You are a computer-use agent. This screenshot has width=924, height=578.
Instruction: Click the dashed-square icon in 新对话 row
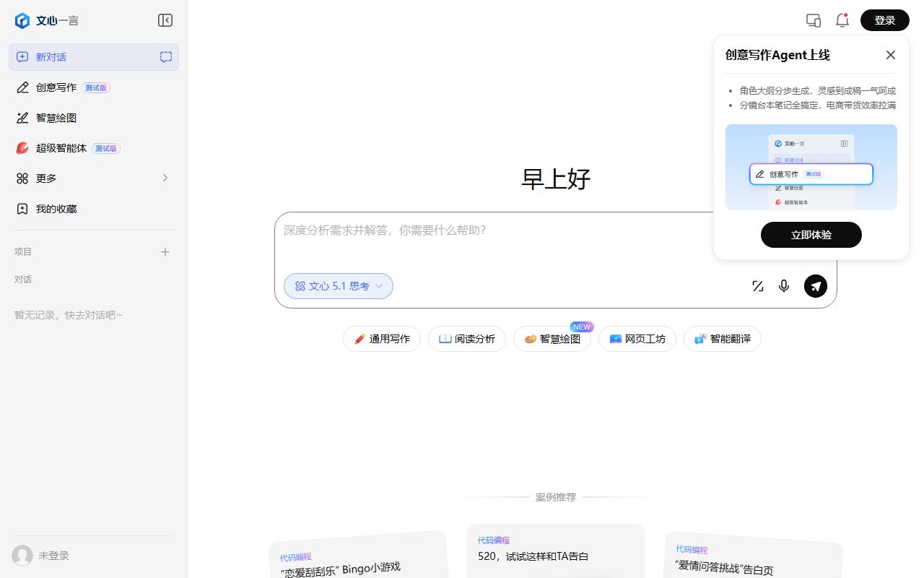point(166,57)
